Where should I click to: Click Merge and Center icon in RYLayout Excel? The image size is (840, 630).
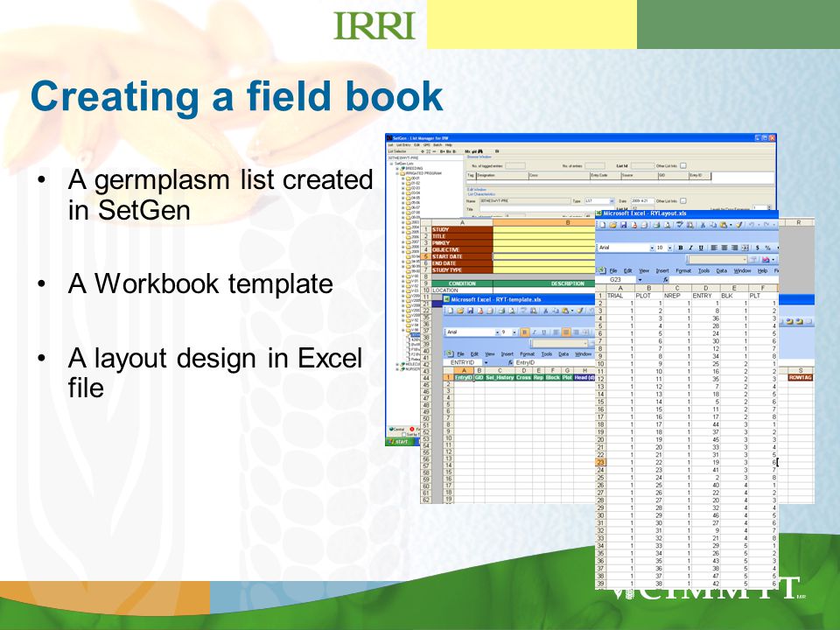[x=745, y=248]
